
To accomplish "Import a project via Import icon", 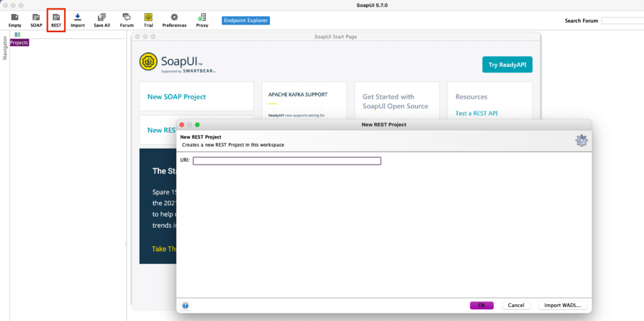I will [77, 20].
